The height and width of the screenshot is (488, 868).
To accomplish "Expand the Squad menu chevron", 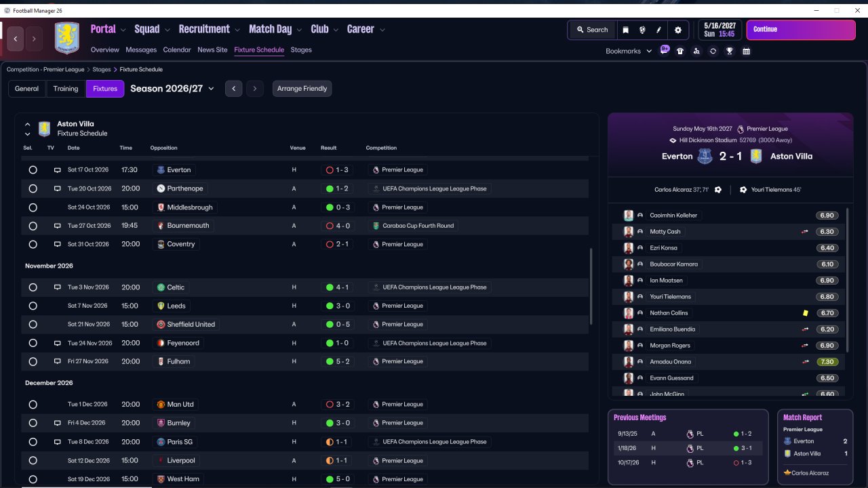I will click(167, 30).
